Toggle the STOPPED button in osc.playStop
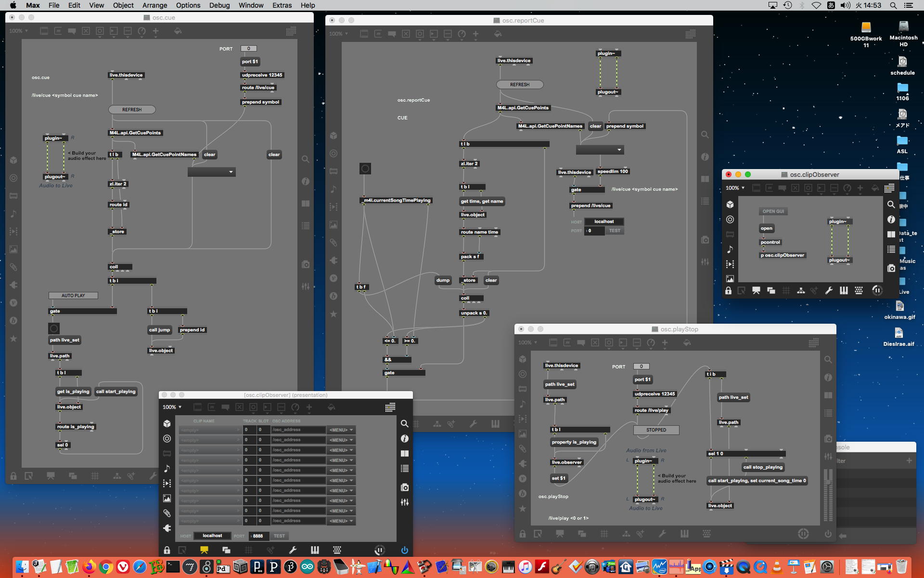The height and width of the screenshot is (578, 924). pyautogui.click(x=656, y=430)
